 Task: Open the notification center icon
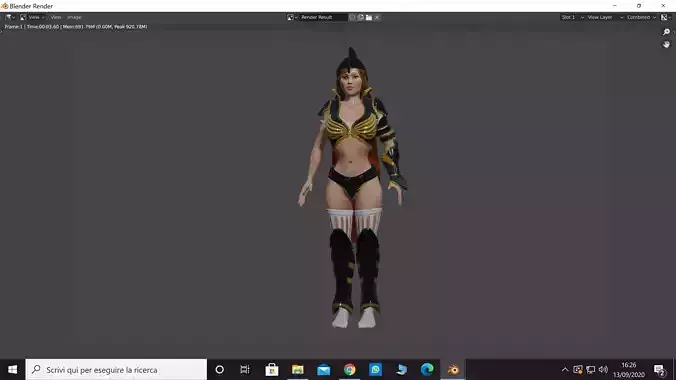pyautogui.click(x=659, y=370)
